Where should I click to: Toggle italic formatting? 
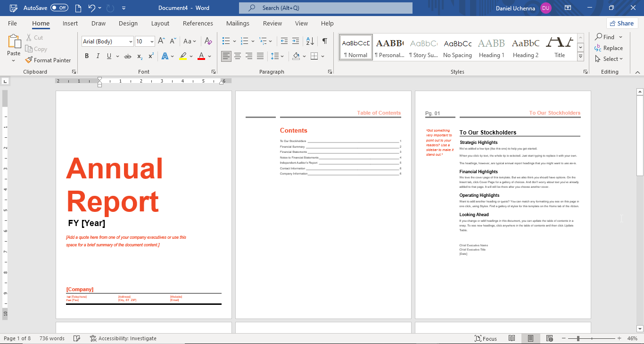tap(98, 56)
